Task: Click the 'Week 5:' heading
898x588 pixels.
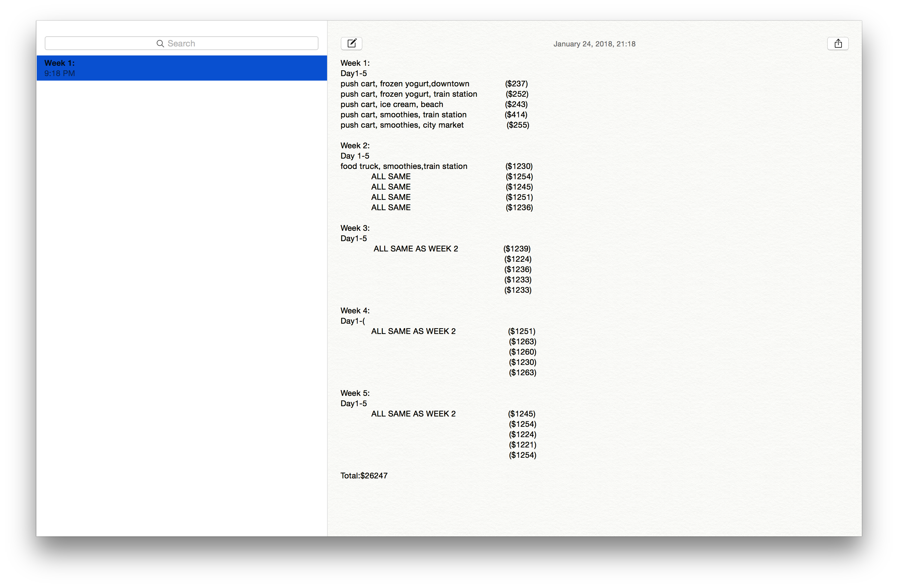Action: coord(355,393)
